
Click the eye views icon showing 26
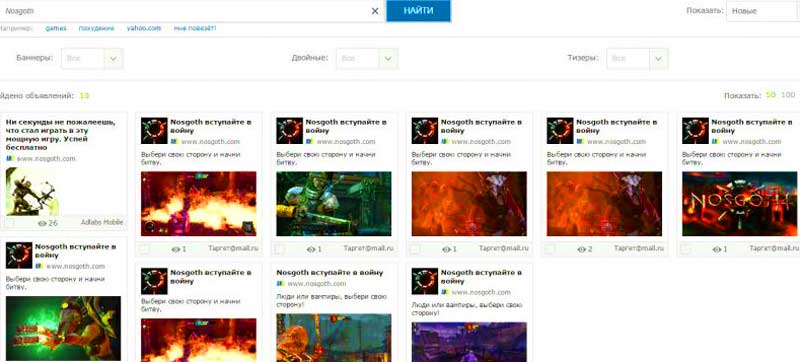coord(42,223)
